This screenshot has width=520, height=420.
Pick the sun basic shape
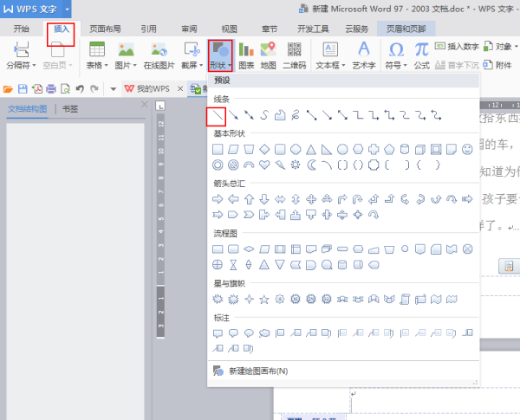coord(296,165)
